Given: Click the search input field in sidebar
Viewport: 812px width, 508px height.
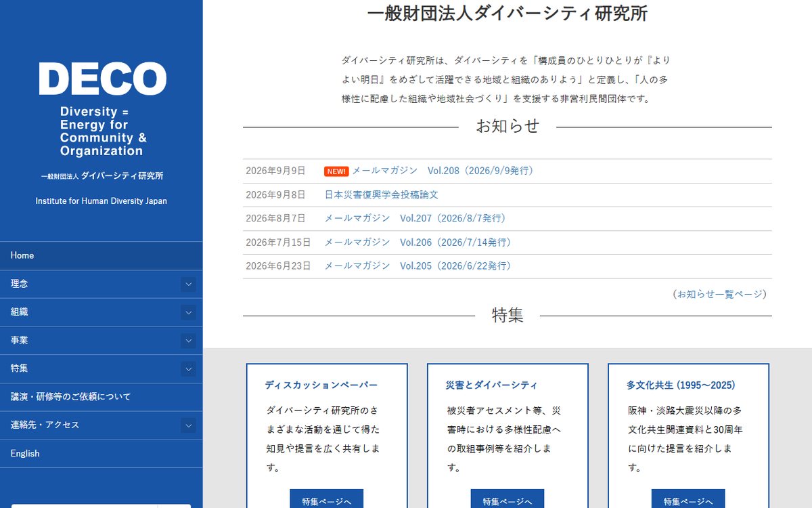Looking at the screenshot, I should point(85,506).
